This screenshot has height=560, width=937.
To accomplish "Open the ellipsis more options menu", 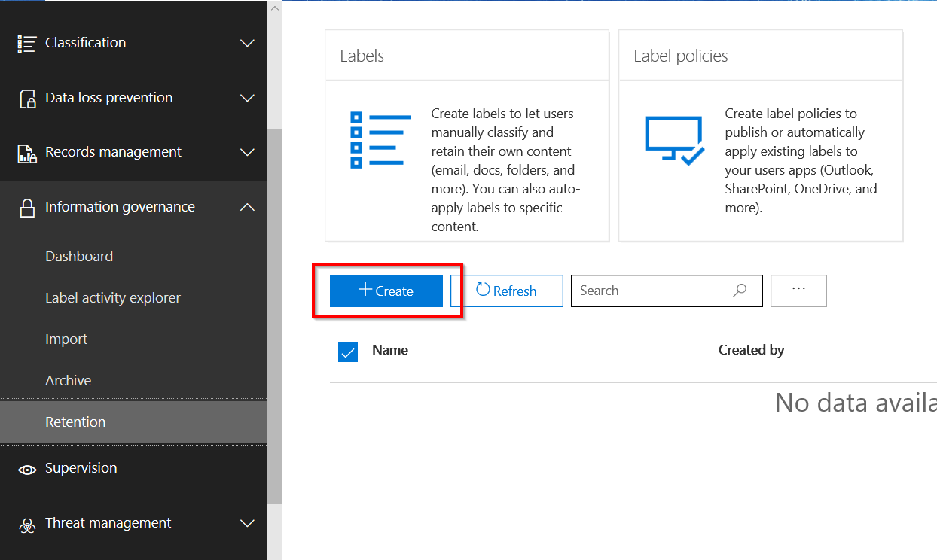I will click(x=798, y=291).
